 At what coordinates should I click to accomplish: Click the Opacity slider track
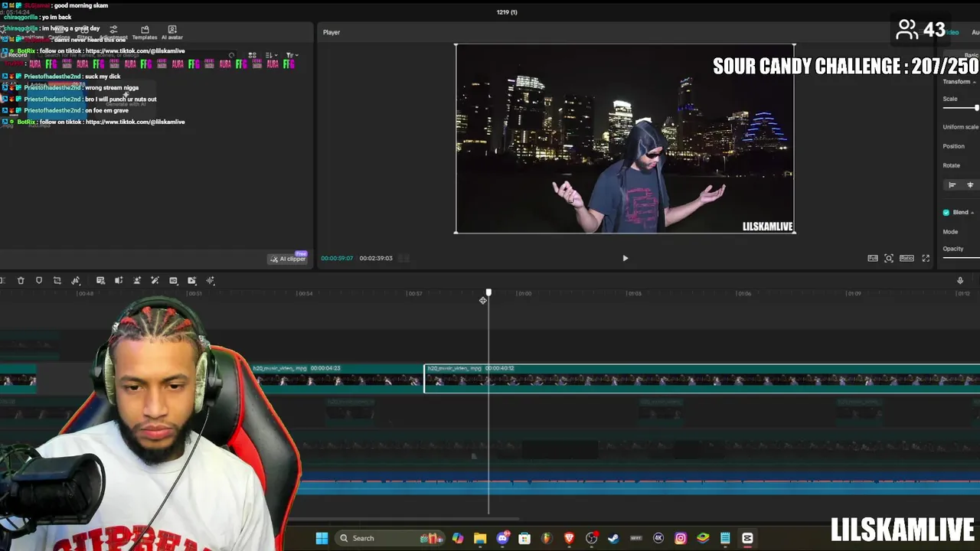[x=961, y=258]
